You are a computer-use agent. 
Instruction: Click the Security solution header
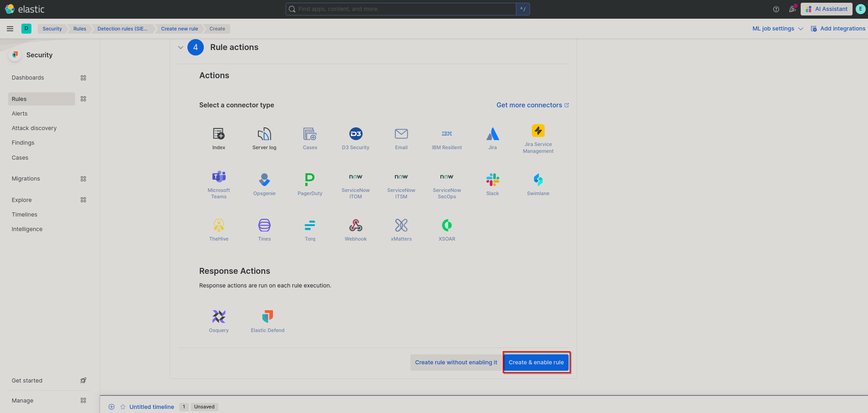tap(39, 55)
